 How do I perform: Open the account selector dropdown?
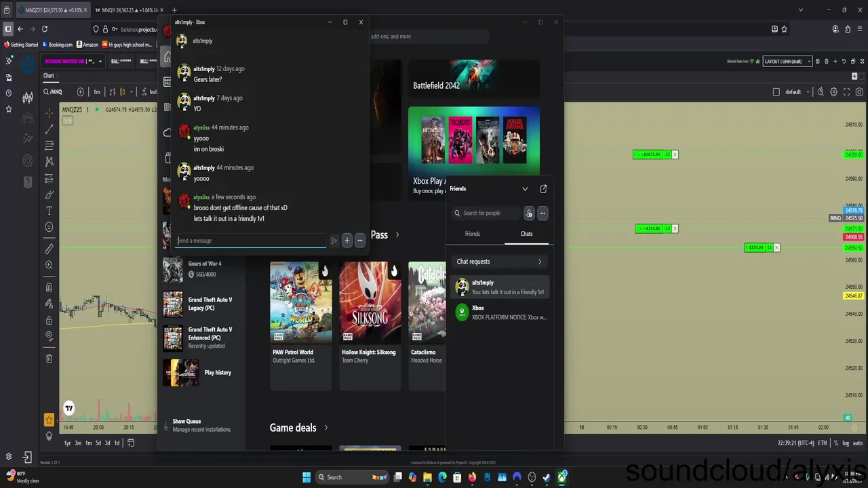coord(73,61)
